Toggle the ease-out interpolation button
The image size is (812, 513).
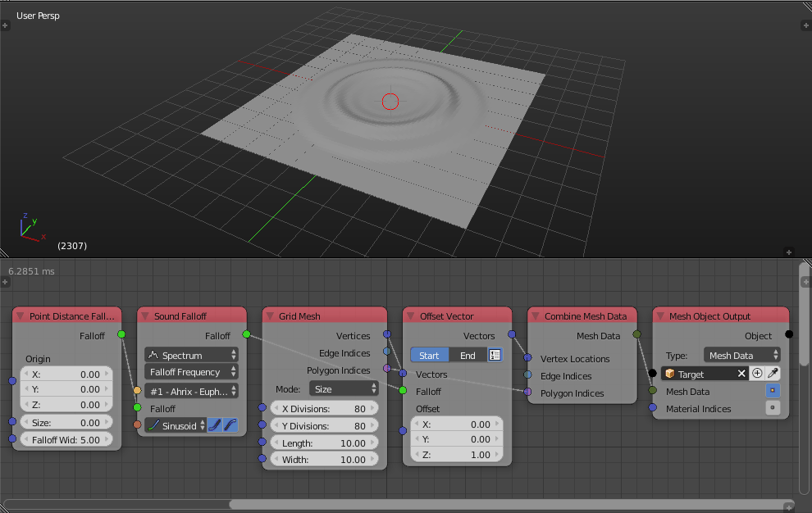(230, 425)
